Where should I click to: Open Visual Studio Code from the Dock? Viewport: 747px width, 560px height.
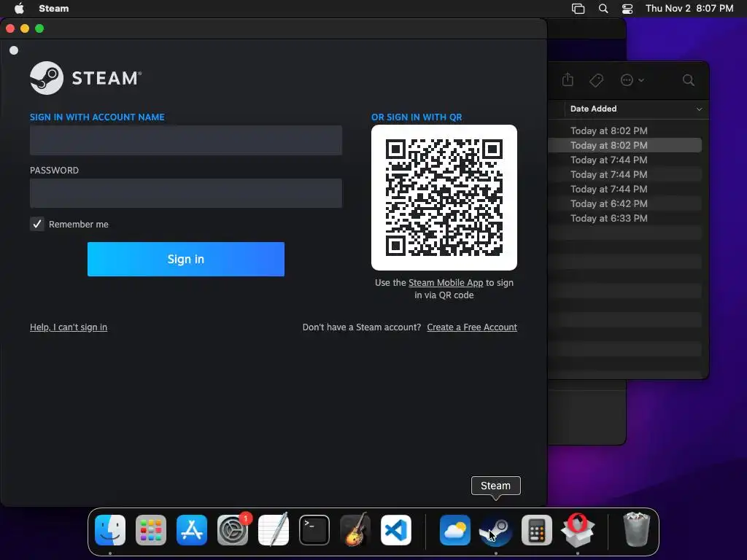(x=396, y=530)
